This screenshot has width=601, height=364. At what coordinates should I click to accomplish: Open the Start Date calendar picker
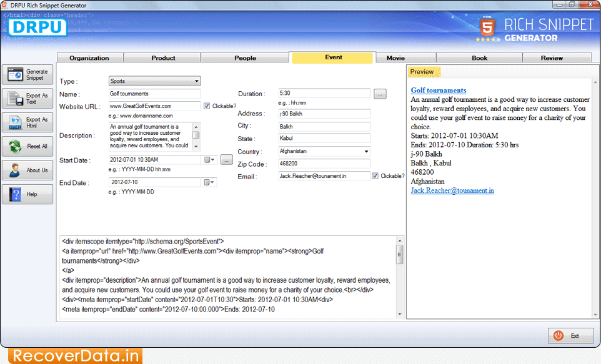point(209,160)
